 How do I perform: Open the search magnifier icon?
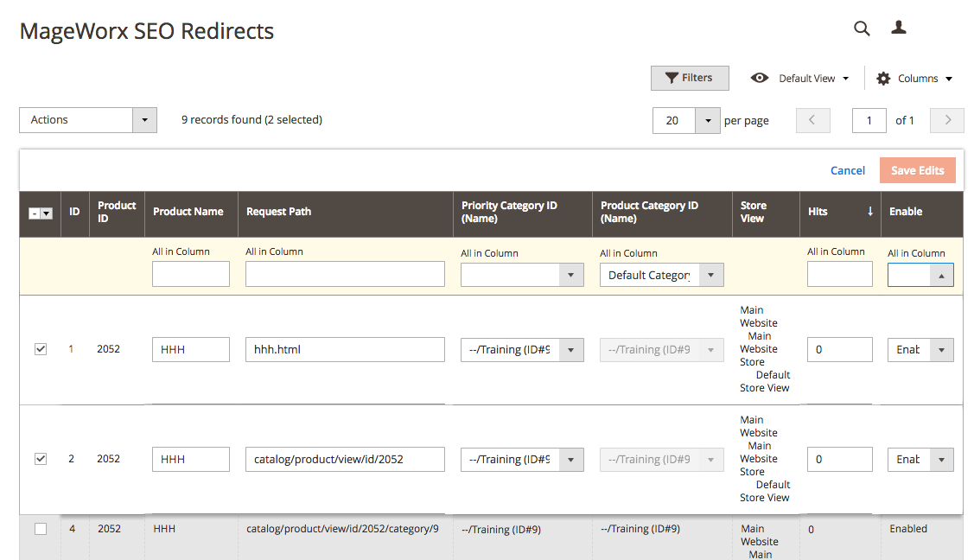[x=862, y=29]
